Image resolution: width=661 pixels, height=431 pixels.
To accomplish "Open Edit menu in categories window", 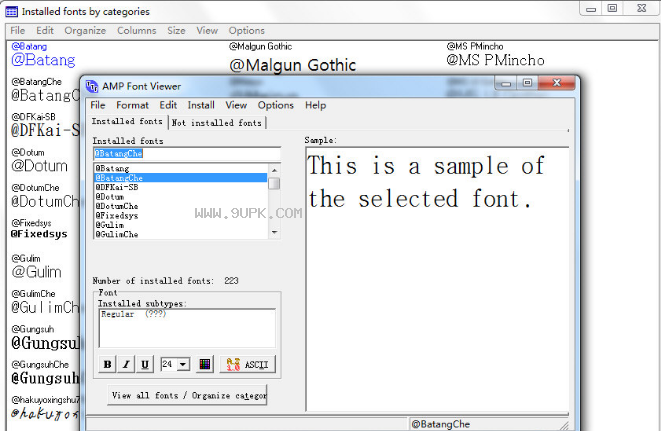I will point(45,31).
